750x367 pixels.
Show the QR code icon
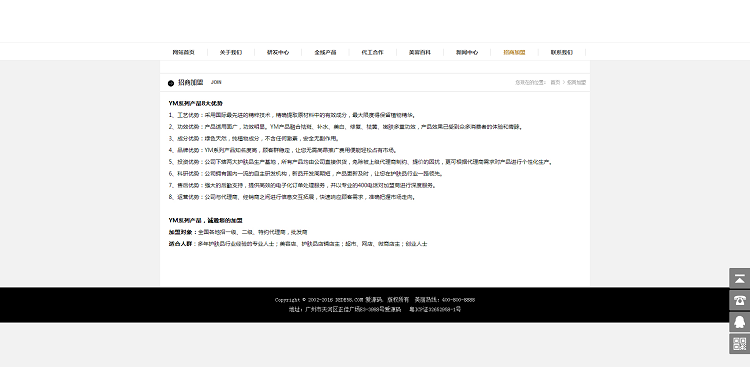point(739,344)
